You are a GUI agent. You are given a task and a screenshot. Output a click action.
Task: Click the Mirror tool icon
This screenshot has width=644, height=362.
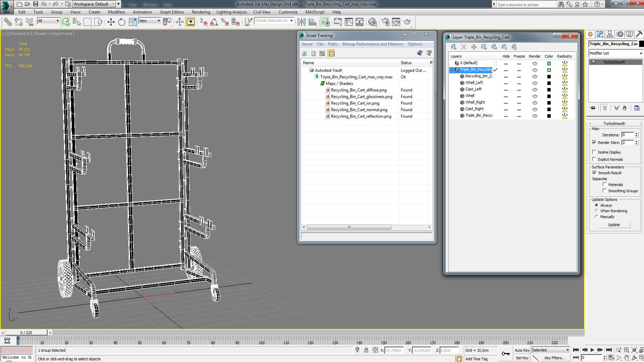coord(301,22)
